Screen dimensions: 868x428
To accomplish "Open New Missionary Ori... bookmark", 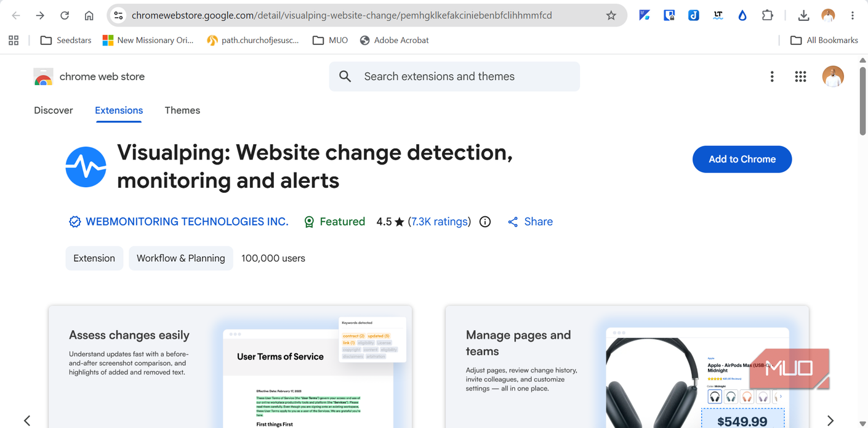I will tap(148, 40).
